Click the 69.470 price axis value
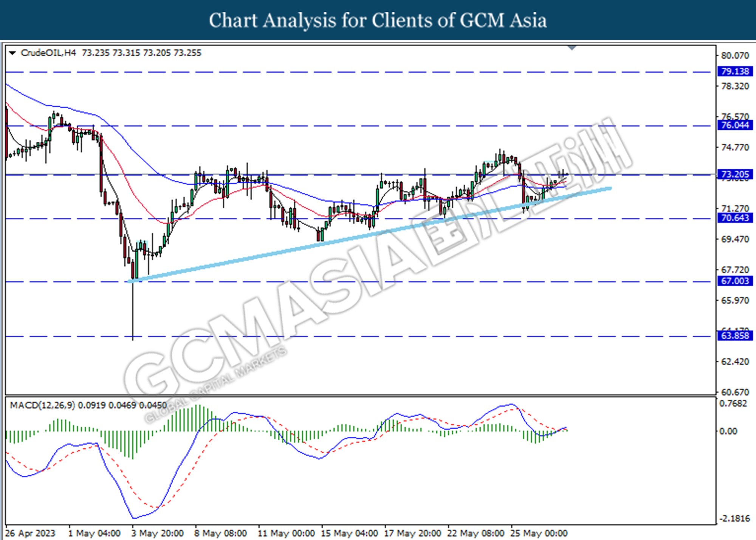Screen dimensions: 756x540 [x=735, y=239]
